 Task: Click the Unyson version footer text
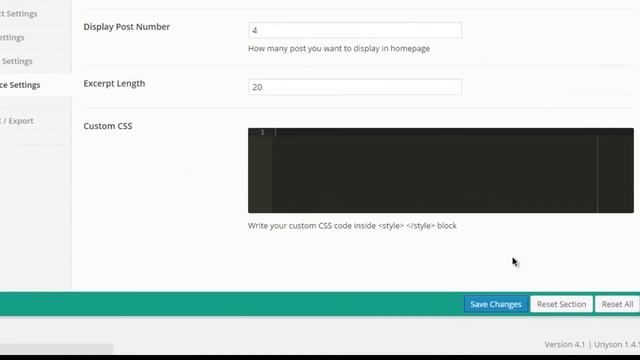617,344
